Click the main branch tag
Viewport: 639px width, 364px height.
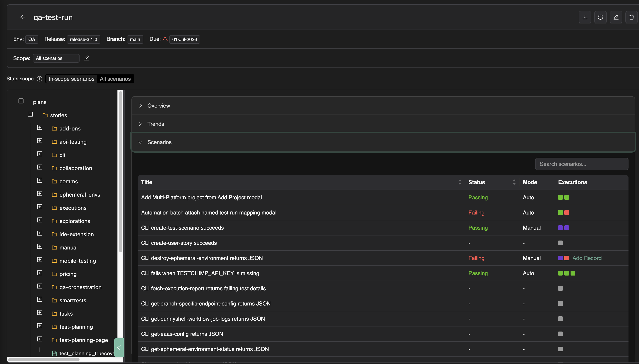[x=135, y=39]
